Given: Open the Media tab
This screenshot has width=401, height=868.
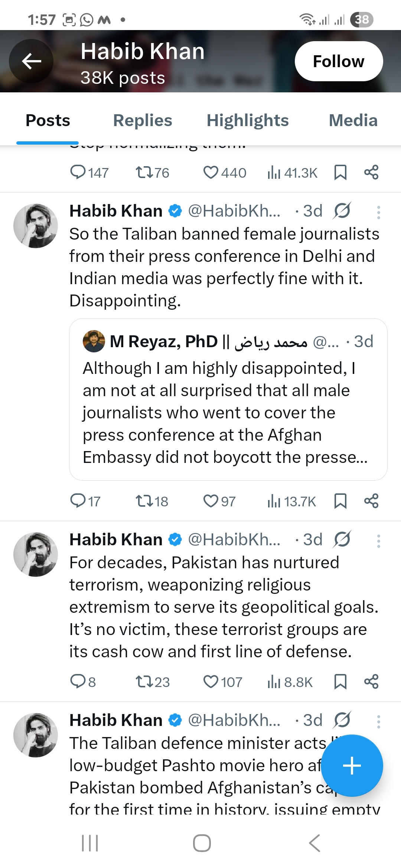Looking at the screenshot, I should click(x=353, y=121).
